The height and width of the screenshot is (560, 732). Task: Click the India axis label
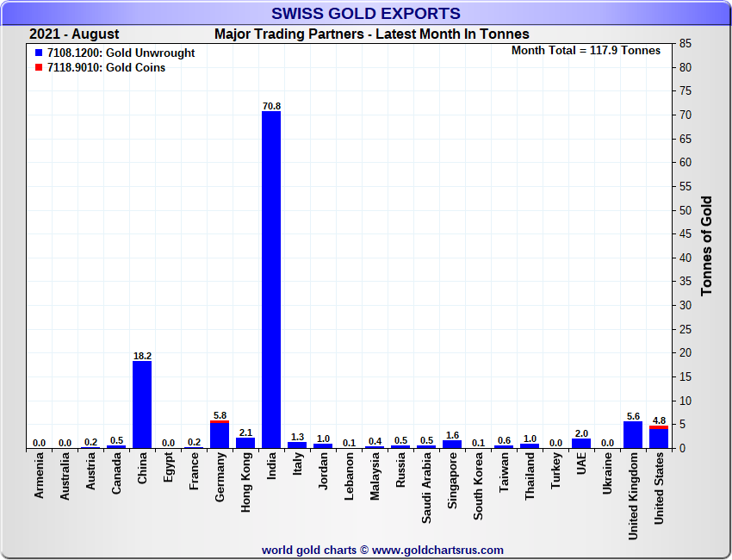pos(271,465)
